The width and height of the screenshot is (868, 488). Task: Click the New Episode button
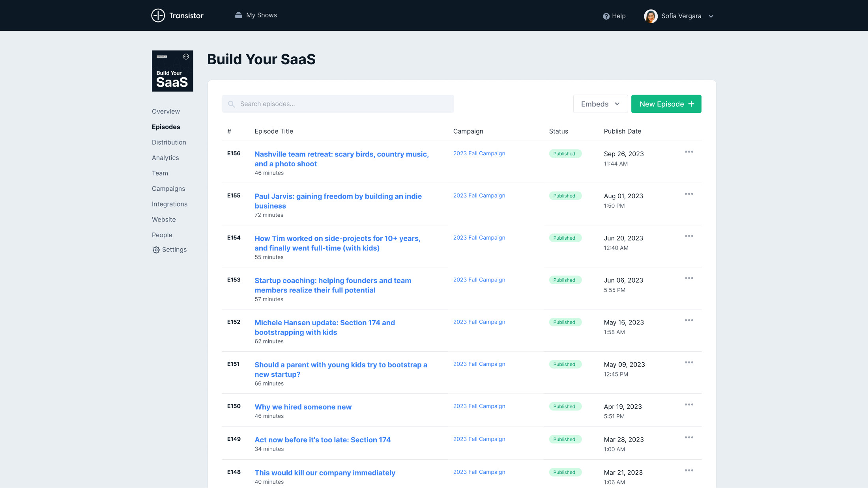(666, 104)
